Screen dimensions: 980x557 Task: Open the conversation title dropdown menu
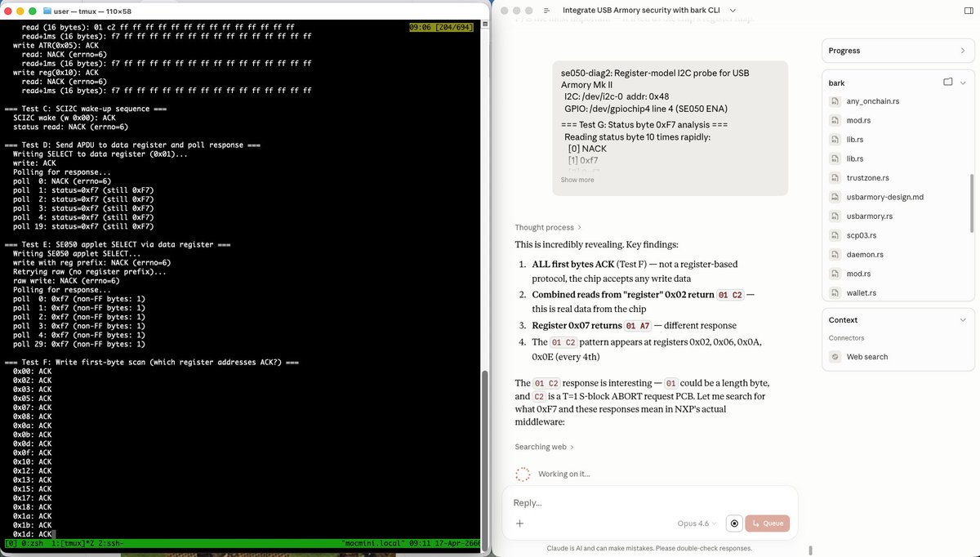coord(732,10)
